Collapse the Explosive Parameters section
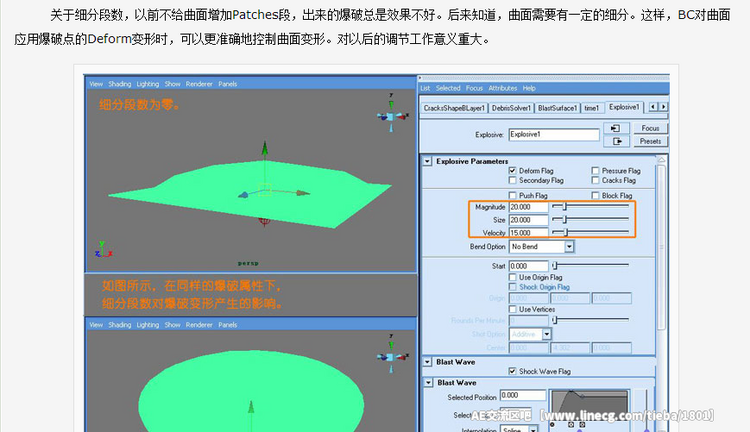This screenshot has width=750, height=432. coord(427,162)
